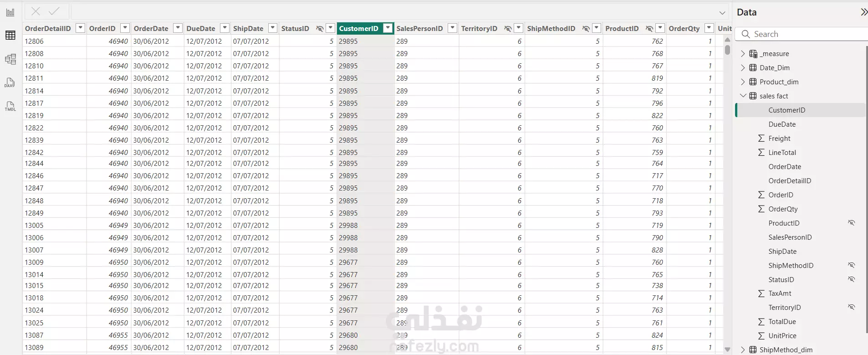Image resolution: width=868 pixels, height=355 pixels.
Task: Open StatusID column filter dropdown
Action: coord(331,28)
